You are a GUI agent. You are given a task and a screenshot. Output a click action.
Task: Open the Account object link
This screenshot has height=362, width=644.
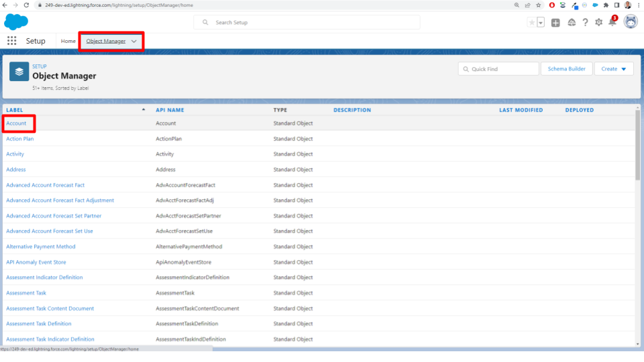[16, 123]
